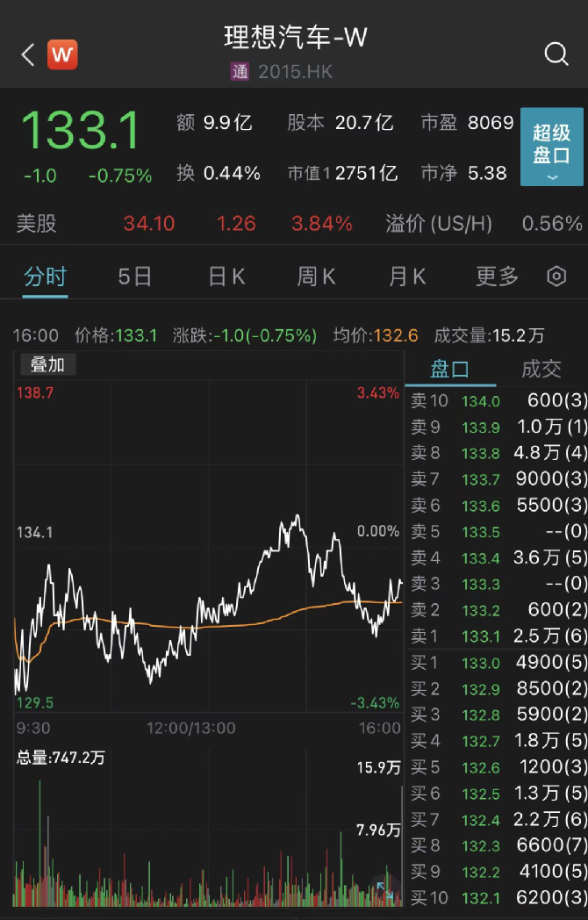Image resolution: width=588 pixels, height=920 pixels.
Task: Select the 卖9 row at 133.9
Action: [497, 427]
